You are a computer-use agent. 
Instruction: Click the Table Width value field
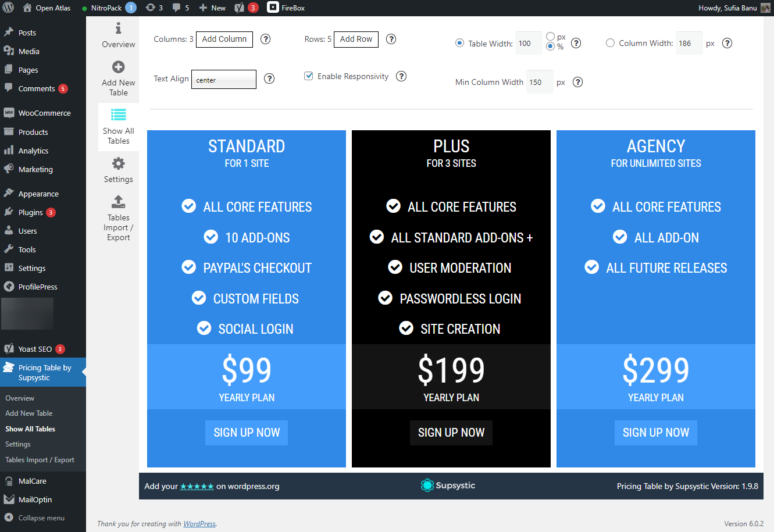coord(529,43)
